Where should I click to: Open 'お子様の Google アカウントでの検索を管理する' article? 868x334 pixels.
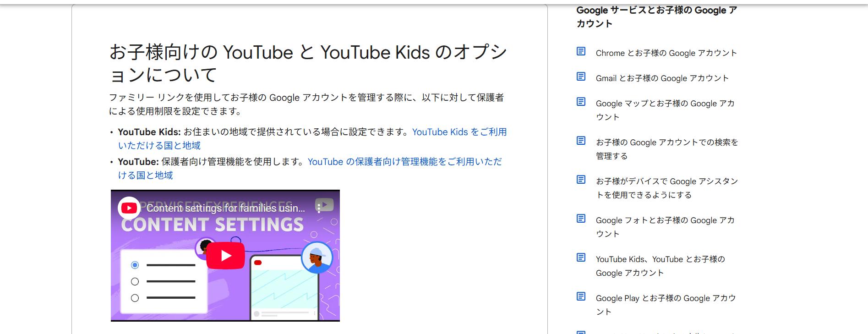coord(667,149)
